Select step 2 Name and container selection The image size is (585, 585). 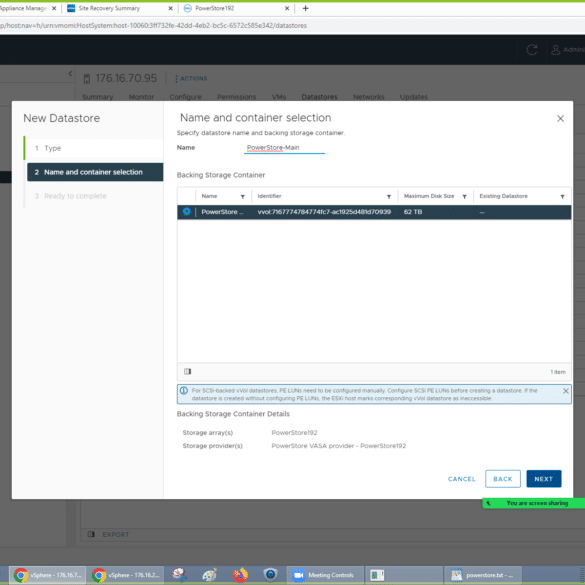[x=95, y=172]
